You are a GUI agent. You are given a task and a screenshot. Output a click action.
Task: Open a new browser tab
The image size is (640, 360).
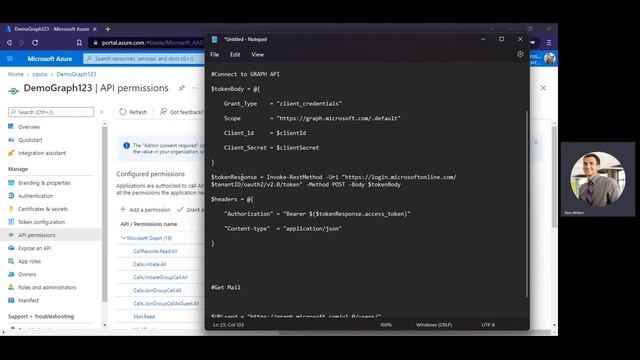[108, 29]
